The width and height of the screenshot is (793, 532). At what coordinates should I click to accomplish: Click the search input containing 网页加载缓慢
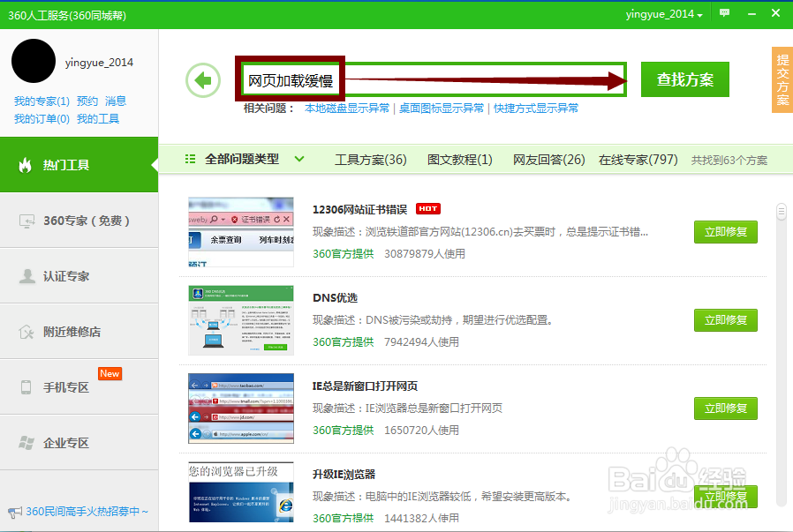pos(434,79)
